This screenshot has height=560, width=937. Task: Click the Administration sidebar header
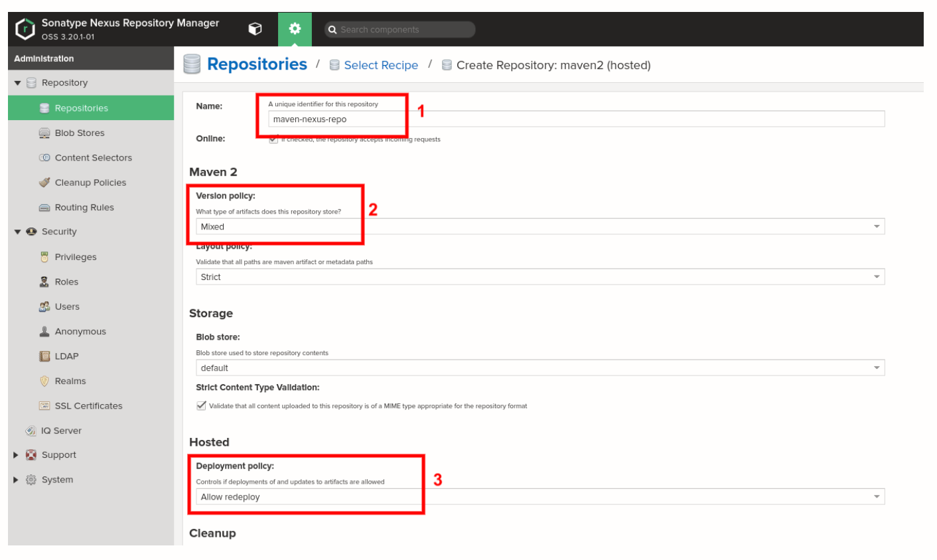[x=91, y=58]
